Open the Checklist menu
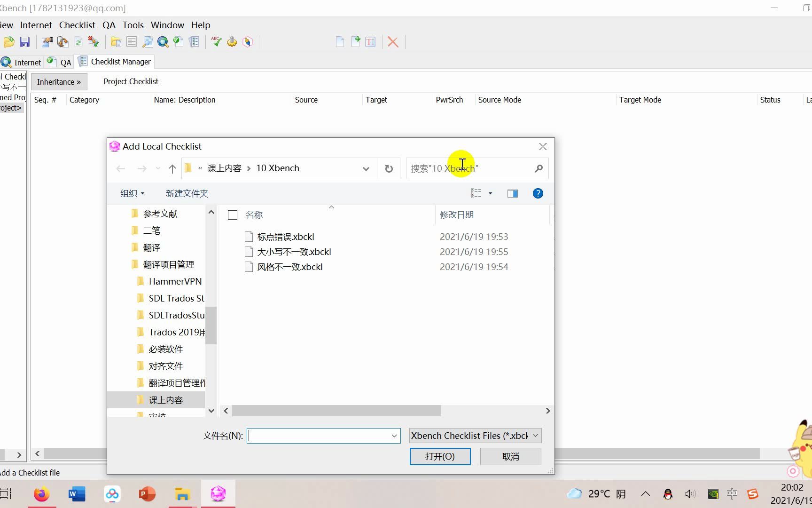 [x=77, y=25]
